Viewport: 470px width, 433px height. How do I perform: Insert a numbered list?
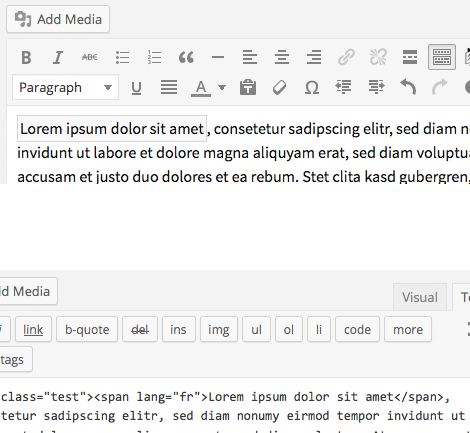(x=154, y=57)
